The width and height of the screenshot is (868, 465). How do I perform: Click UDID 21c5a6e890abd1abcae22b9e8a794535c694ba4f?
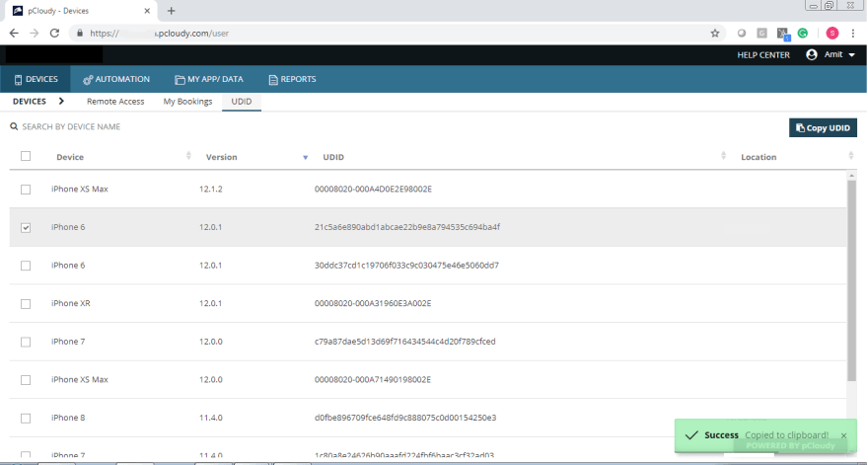tap(407, 227)
